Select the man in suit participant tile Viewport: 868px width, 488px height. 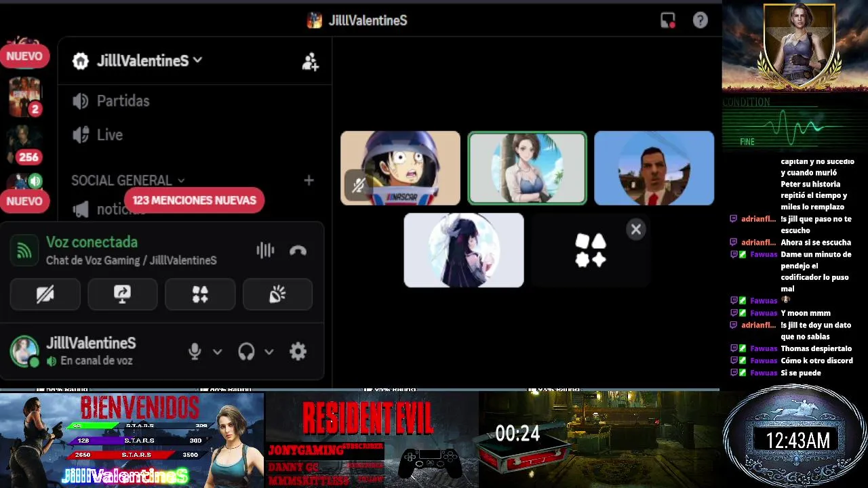pos(654,168)
